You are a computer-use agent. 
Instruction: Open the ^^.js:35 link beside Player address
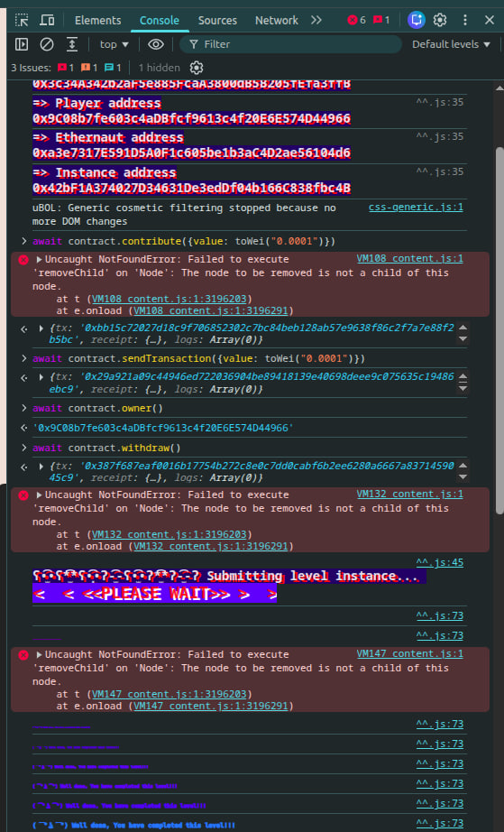440,102
